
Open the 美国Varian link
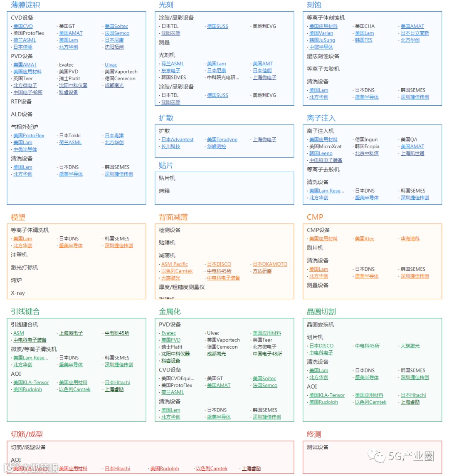321,33
